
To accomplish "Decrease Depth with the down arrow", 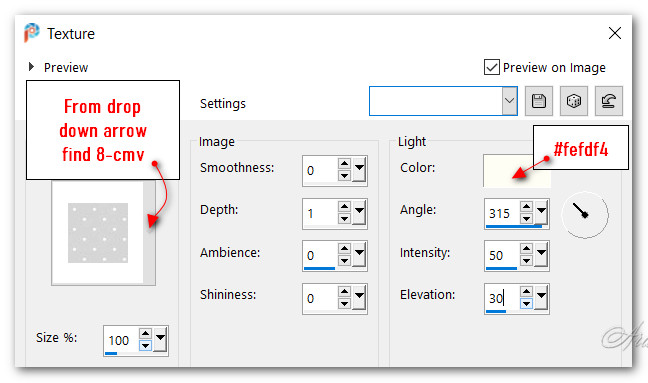I will click(x=344, y=219).
